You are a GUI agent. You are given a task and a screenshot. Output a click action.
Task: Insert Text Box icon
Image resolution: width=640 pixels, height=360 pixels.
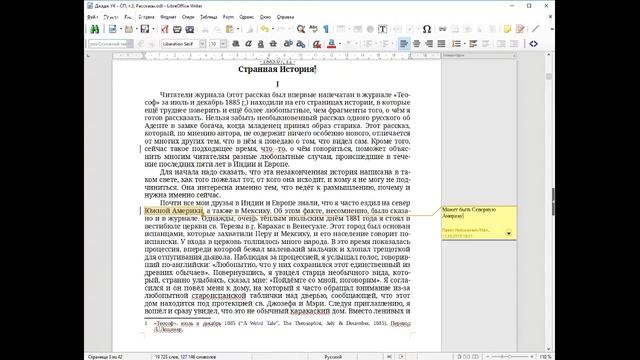click(x=382, y=29)
